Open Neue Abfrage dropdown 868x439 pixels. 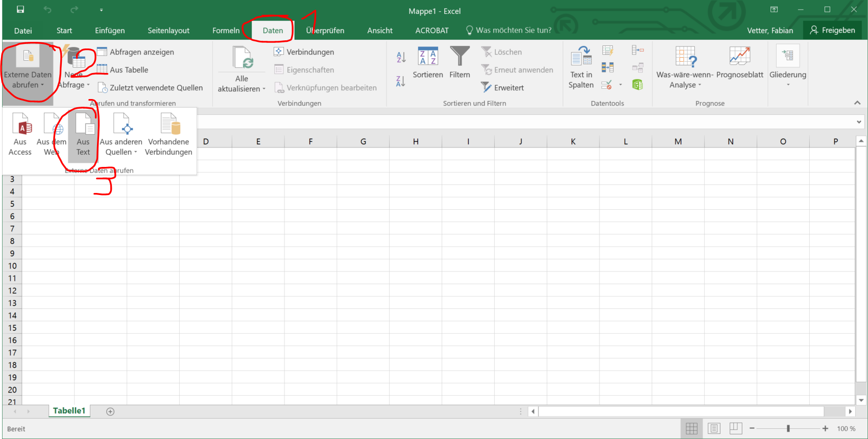click(74, 67)
